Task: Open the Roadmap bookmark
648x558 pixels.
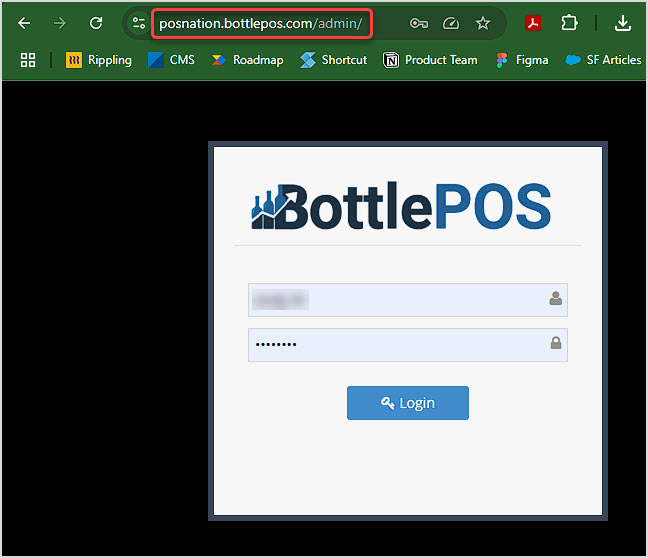Action: click(248, 60)
